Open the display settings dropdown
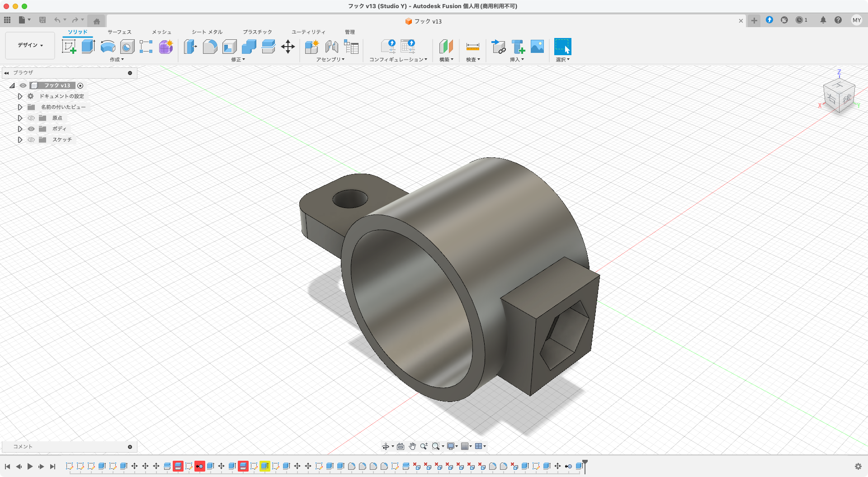The width and height of the screenshot is (868, 477). [x=453, y=446]
